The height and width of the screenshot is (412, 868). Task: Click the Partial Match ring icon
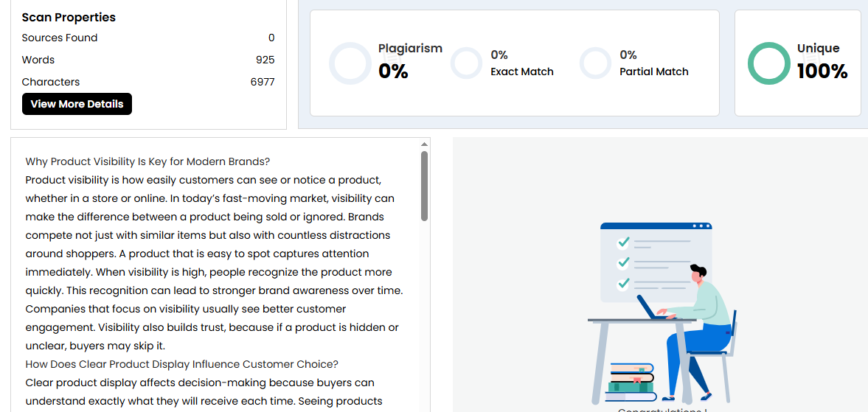point(595,63)
